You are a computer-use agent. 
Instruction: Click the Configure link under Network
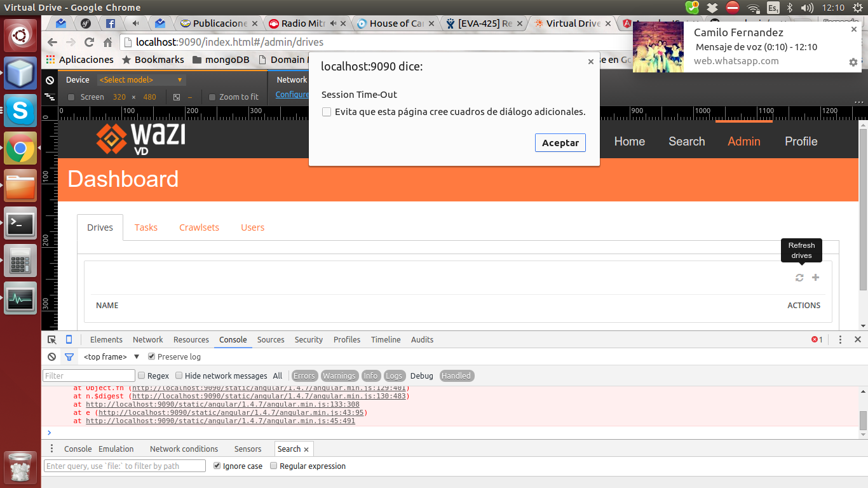(292, 95)
